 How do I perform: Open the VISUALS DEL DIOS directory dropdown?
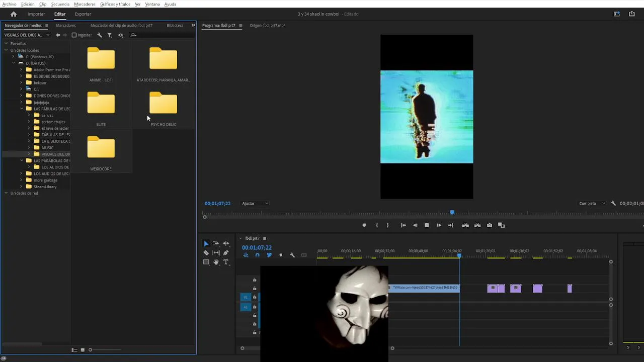pos(27,35)
